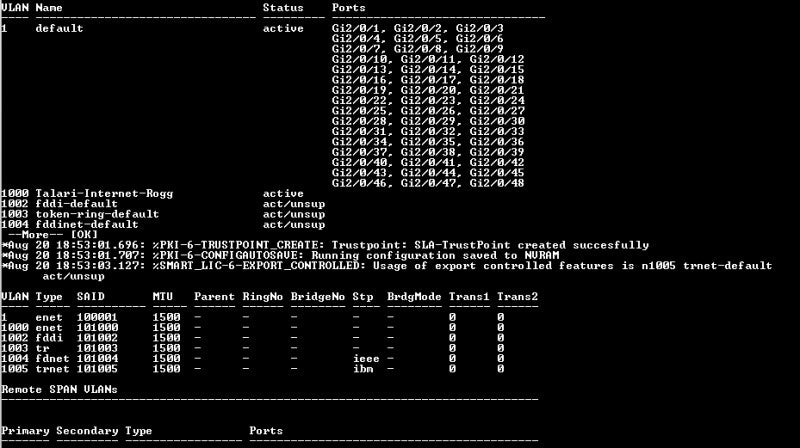Click the 'Trans1' column header

coord(469,296)
